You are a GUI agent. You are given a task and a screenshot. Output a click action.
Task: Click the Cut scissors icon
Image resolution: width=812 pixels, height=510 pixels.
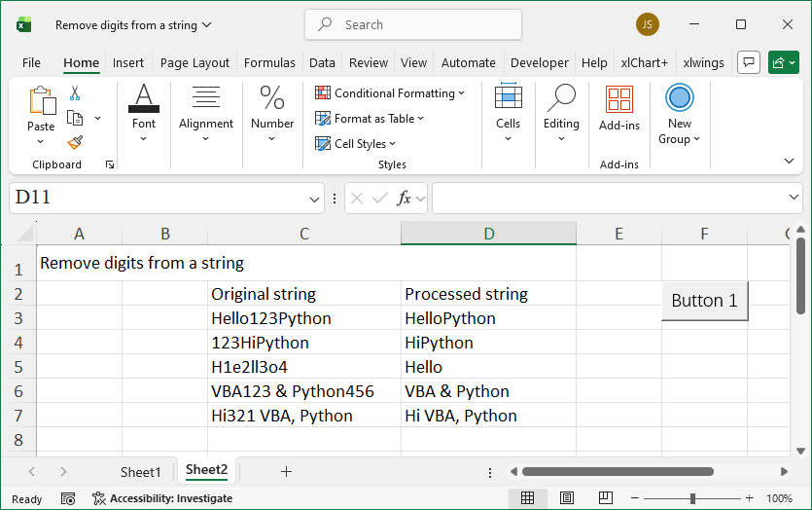click(75, 93)
